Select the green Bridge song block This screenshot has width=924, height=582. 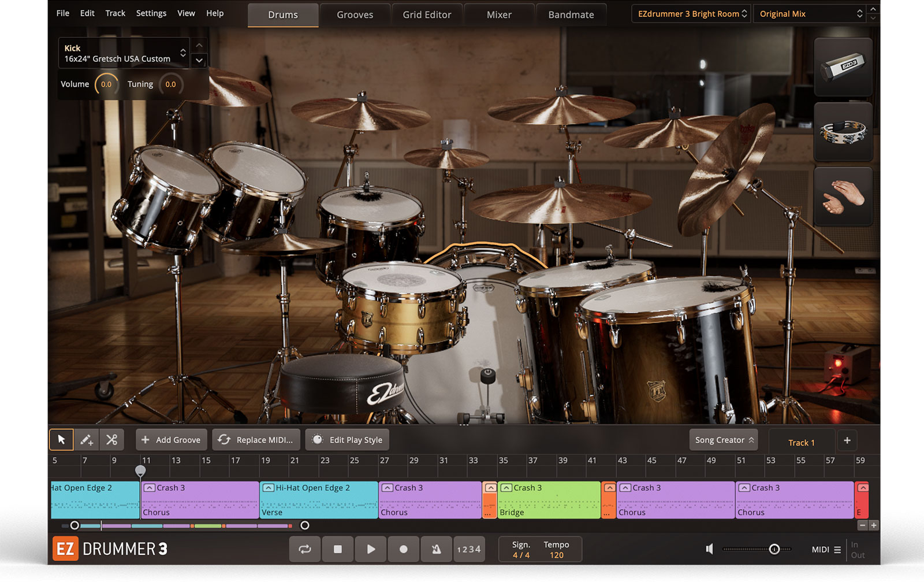point(549,500)
